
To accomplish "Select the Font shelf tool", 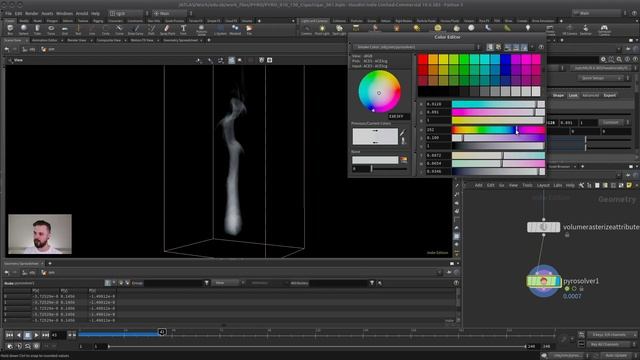I will (183, 29).
